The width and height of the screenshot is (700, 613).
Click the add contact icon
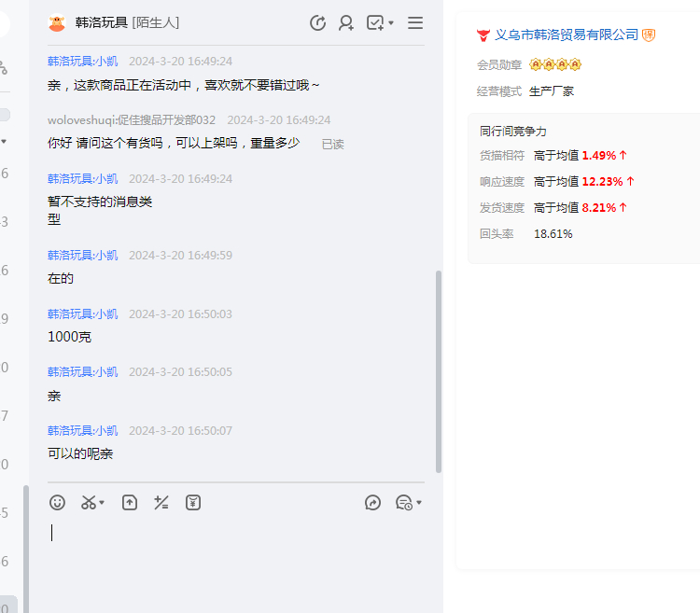pyautogui.click(x=346, y=22)
